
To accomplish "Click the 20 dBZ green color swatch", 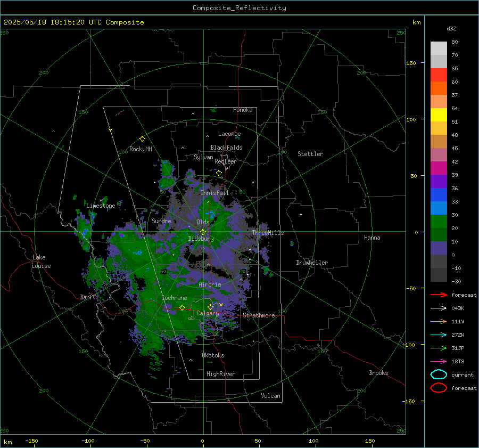I will pos(439,234).
